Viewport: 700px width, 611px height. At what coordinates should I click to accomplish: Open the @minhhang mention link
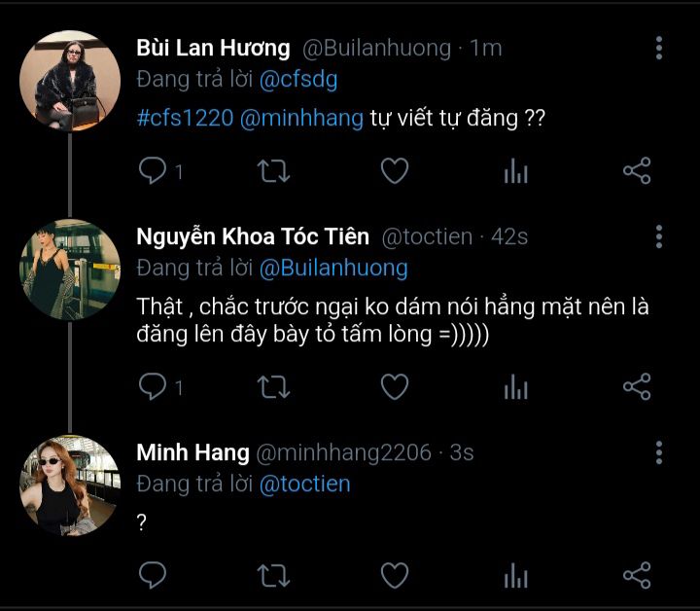[x=302, y=119]
